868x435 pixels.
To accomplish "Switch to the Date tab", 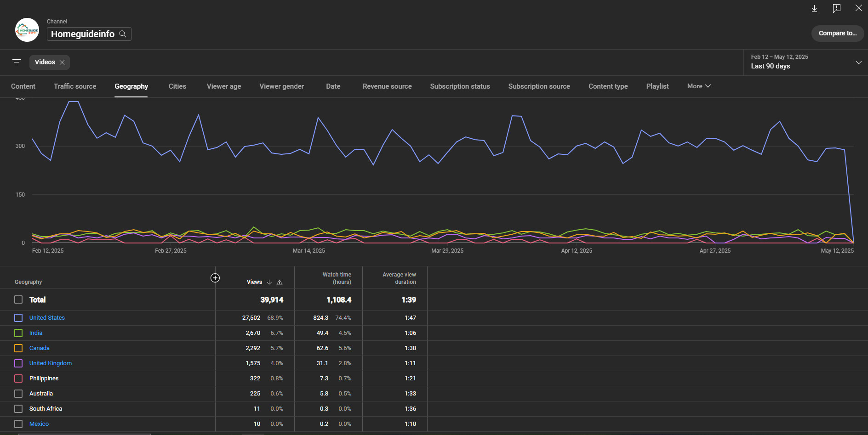I will (333, 86).
